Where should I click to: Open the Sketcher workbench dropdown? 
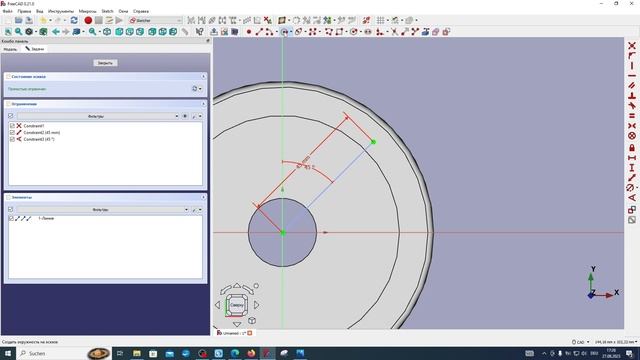[x=155, y=20]
